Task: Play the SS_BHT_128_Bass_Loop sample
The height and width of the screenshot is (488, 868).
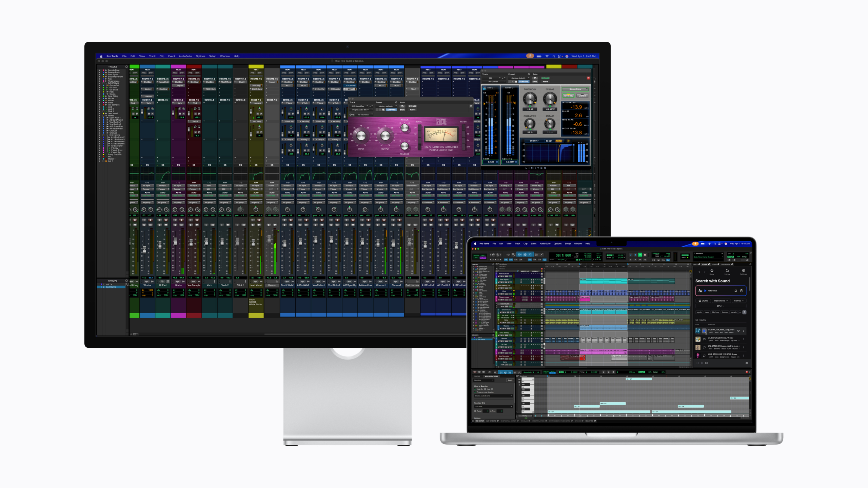Action: (x=704, y=331)
